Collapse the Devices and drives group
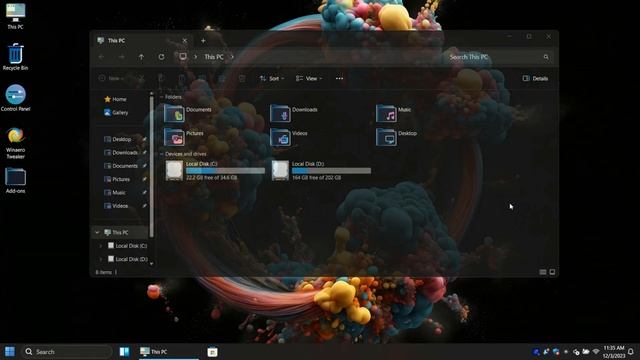The width and height of the screenshot is (640, 360). (x=162, y=154)
